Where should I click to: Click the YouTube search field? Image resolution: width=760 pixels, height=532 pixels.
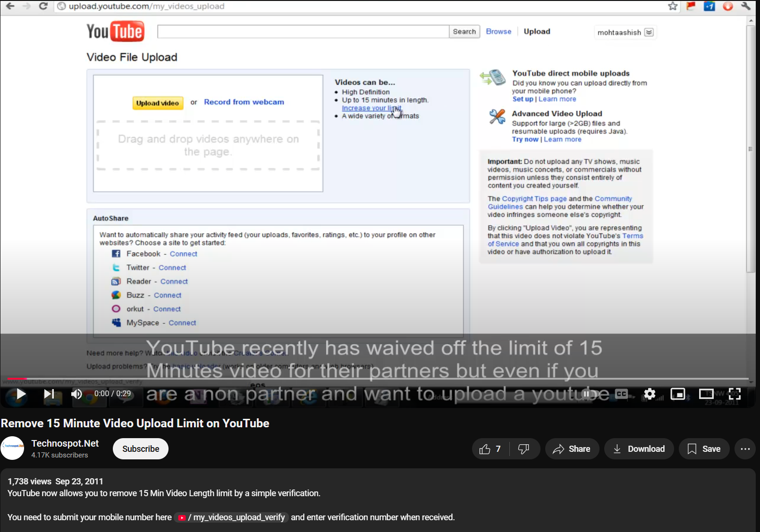tap(303, 32)
